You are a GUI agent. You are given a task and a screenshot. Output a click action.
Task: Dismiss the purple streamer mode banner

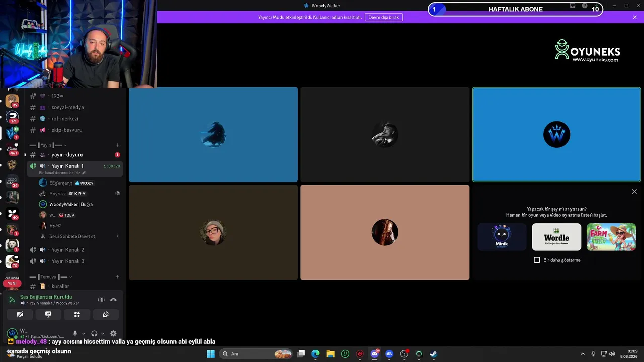pyautogui.click(x=635, y=17)
